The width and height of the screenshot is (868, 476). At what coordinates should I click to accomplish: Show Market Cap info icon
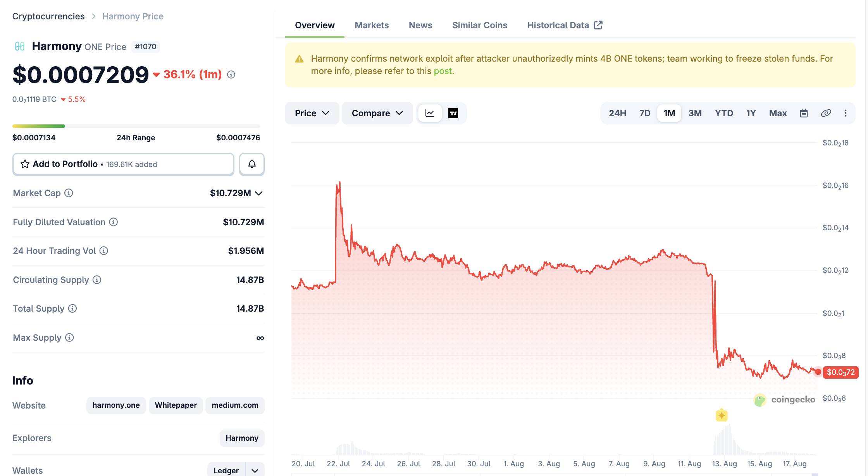(x=69, y=193)
